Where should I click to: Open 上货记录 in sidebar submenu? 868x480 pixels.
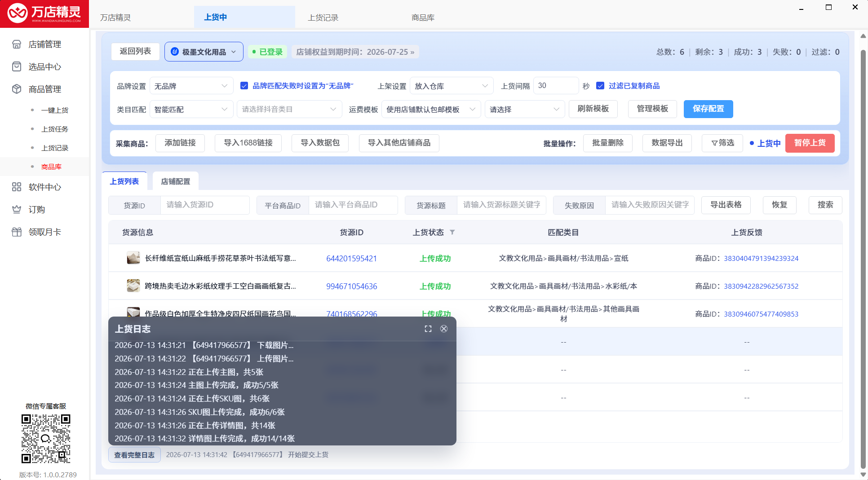click(x=55, y=148)
